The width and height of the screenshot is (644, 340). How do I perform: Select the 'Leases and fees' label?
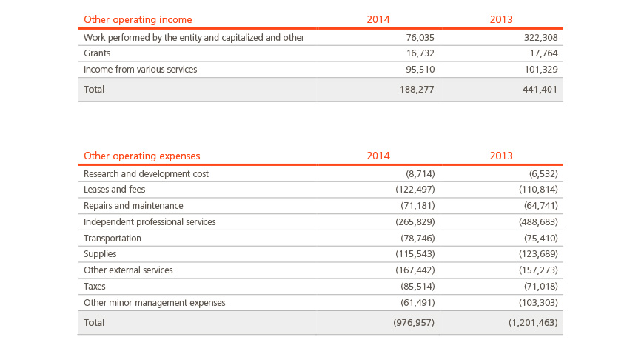click(114, 190)
